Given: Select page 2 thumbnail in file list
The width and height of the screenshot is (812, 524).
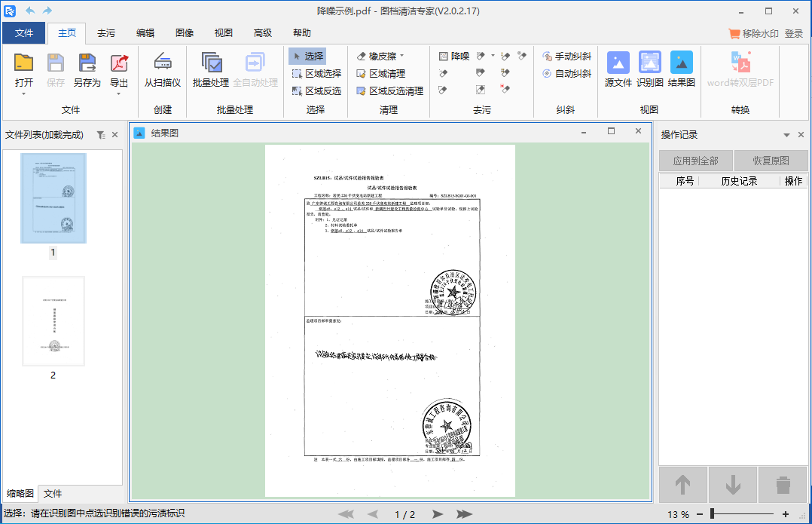Looking at the screenshot, I should [x=53, y=321].
